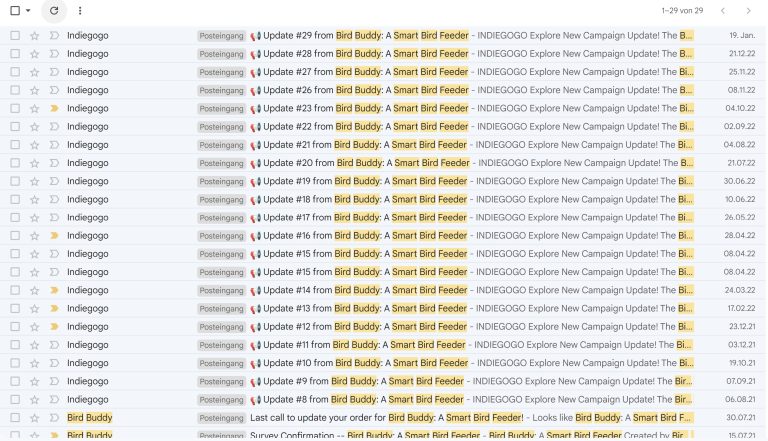This screenshot has width=768, height=441.
Task: Select the Update #23 email checkbox
Action: click(15, 108)
